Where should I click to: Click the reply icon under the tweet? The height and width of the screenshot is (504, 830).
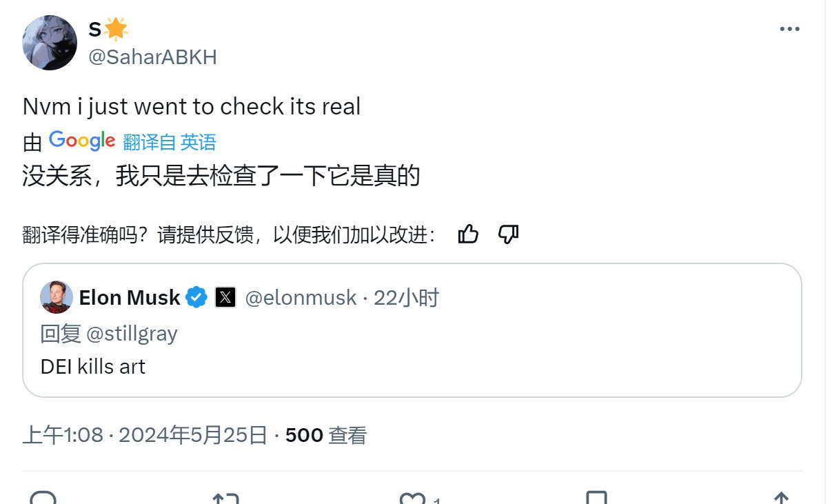43,498
